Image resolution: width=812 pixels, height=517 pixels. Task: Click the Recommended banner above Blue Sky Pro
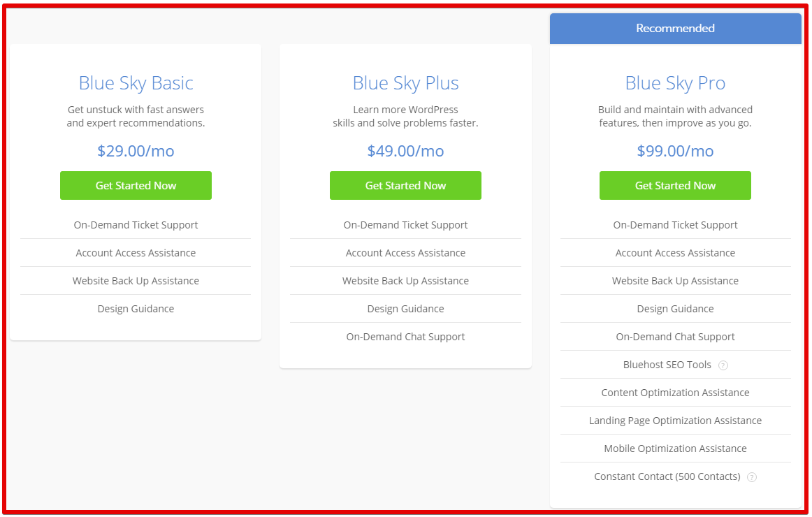coord(675,29)
